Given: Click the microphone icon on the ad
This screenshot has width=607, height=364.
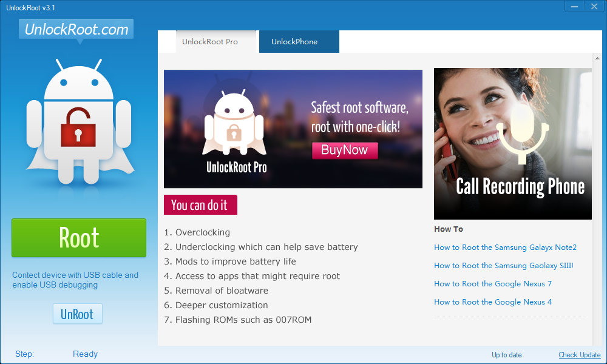Looking at the screenshot, I should tap(522, 133).
